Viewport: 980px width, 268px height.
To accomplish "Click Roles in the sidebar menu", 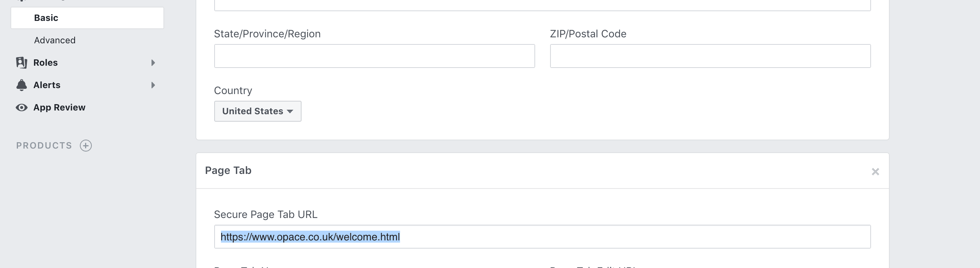I will pyautogui.click(x=46, y=62).
